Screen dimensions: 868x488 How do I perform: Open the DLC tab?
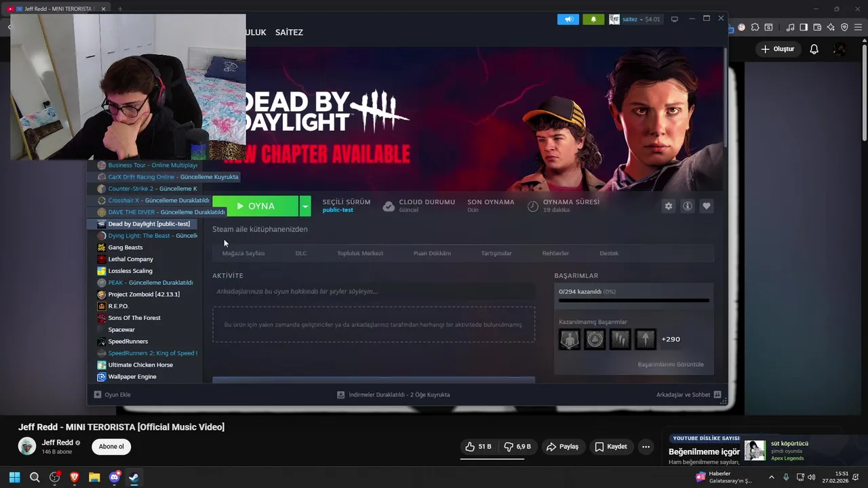pyautogui.click(x=301, y=253)
